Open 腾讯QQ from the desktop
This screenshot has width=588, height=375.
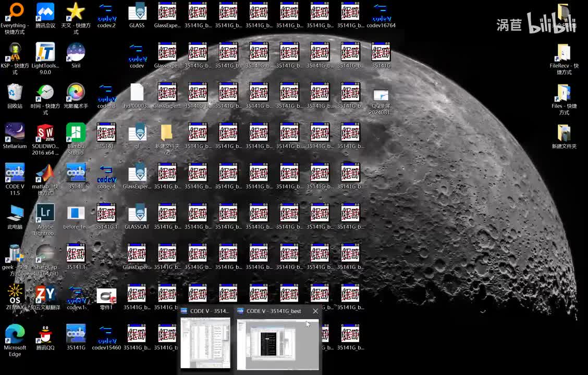(x=45, y=337)
